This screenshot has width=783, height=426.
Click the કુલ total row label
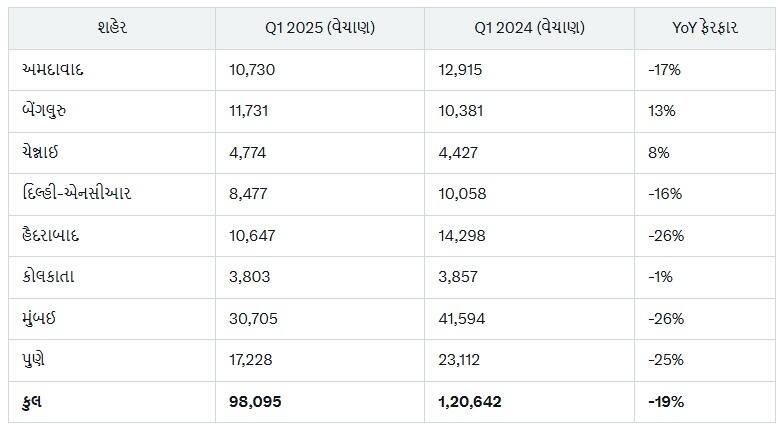pyautogui.click(x=32, y=402)
